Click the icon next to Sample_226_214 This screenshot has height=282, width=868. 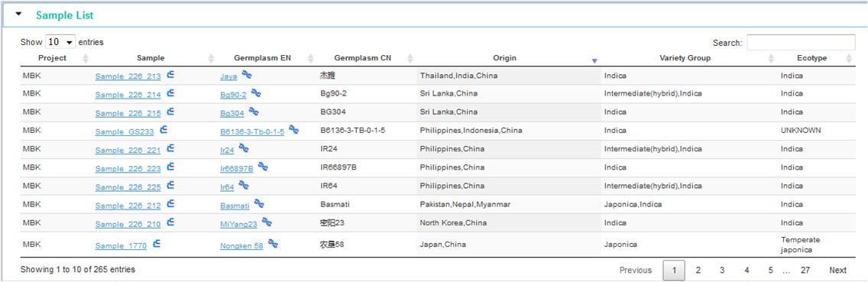(171, 93)
